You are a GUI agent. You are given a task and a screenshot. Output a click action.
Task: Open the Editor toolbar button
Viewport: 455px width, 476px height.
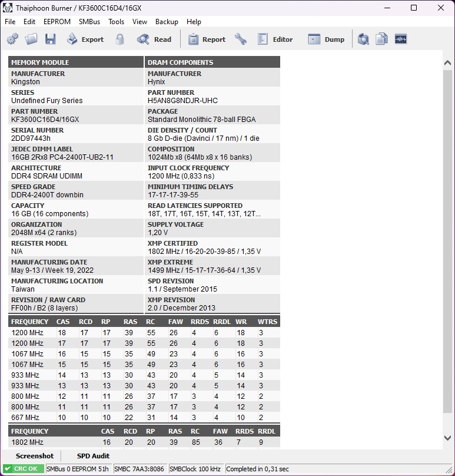click(275, 39)
